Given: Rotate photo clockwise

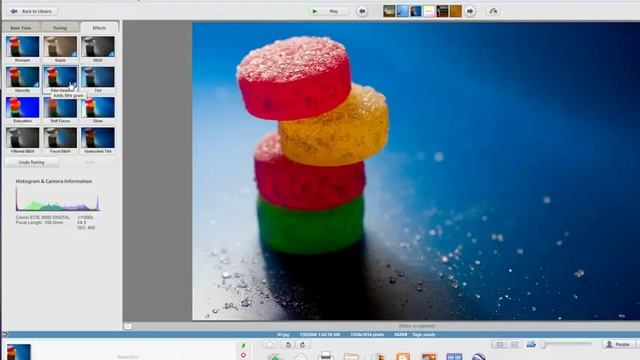Looking at the screenshot, I should click(x=302, y=345).
